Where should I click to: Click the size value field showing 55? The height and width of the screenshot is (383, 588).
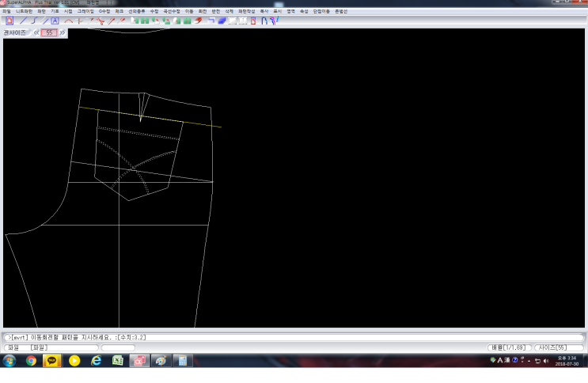pyautogui.click(x=49, y=33)
